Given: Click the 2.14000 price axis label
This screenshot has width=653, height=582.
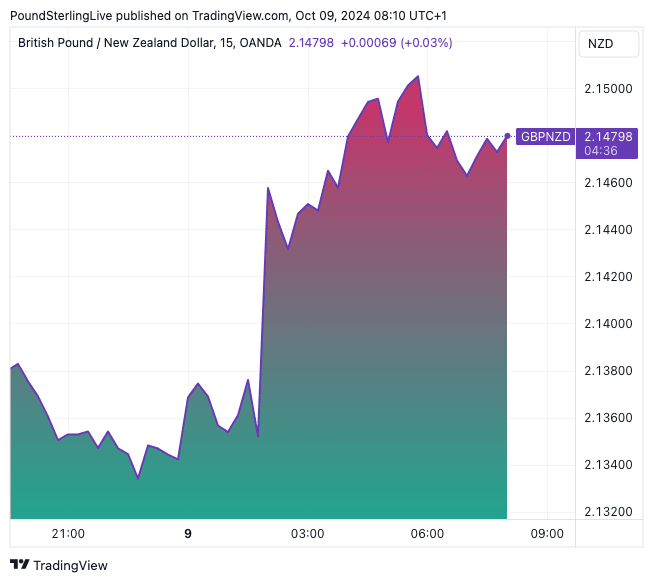Looking at the screenshot, I should tap(608, 324).
